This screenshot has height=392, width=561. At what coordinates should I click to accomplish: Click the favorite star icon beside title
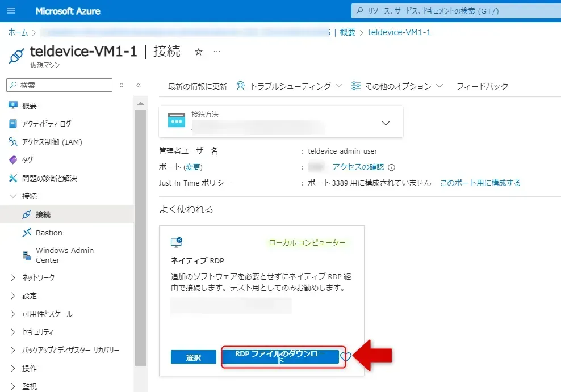click(x=199, y=52)
